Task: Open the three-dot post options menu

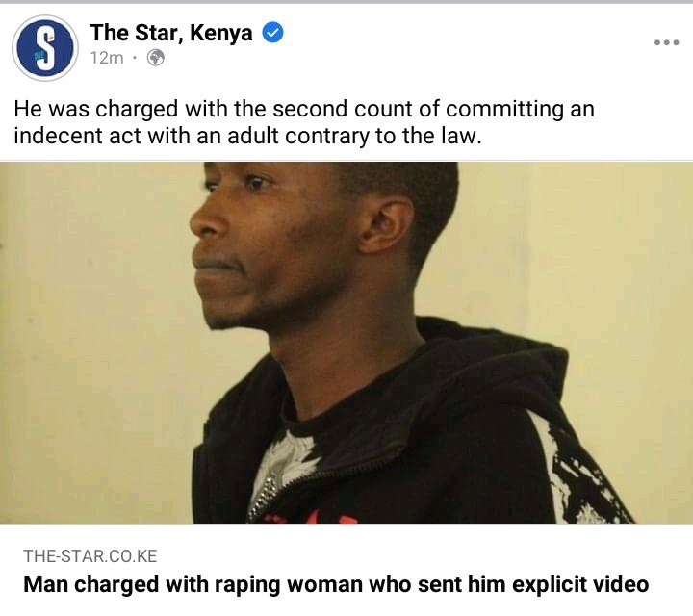Action: (x=666, y=42)
